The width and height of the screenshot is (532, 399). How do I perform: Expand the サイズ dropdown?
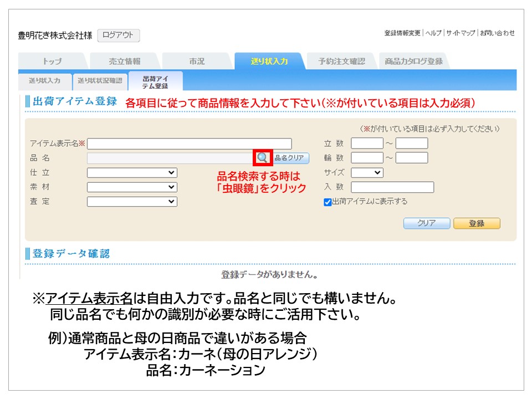point(367,173)
